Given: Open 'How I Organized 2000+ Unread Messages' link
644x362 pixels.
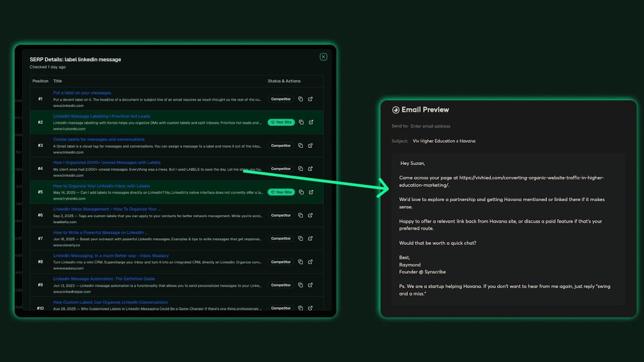Looking at the screenshot, I should [107, 162].
